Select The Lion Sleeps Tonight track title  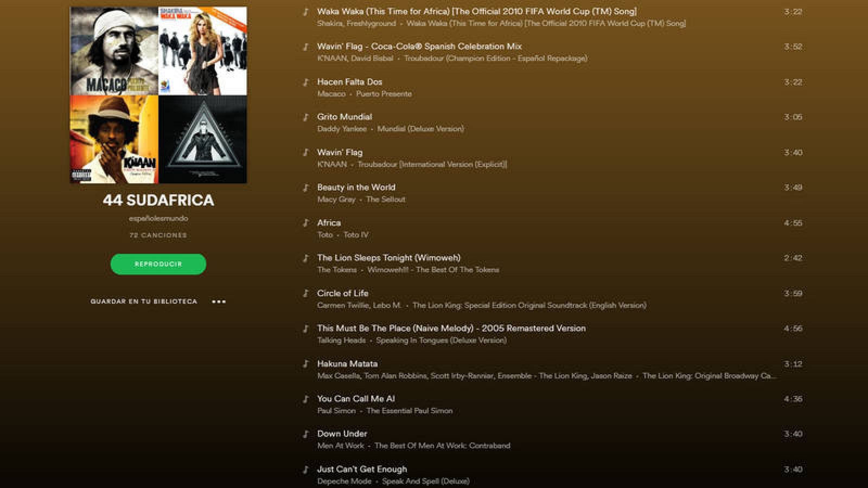tap(388, 258)
